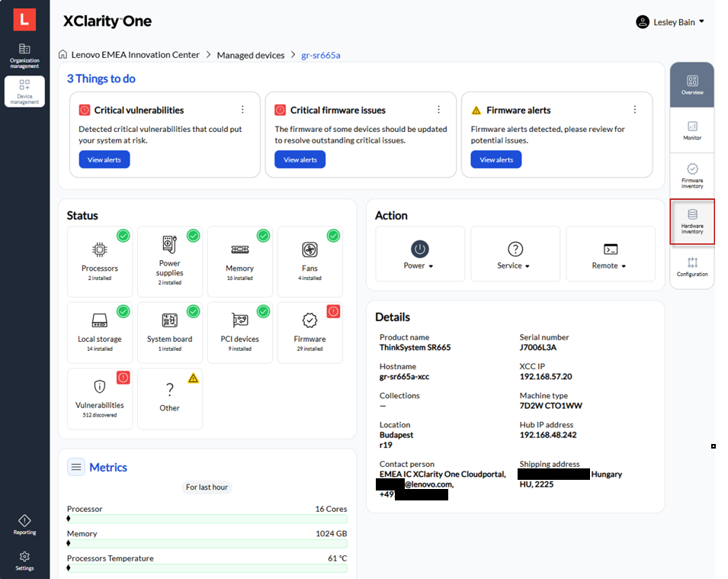Expand the Power action dropdown
Viewport: 728px width, 579px height.
[x=420, y=254]
